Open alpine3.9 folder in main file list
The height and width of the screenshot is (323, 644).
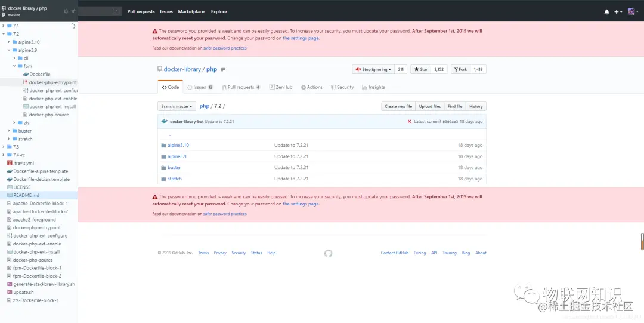[177, 156]
